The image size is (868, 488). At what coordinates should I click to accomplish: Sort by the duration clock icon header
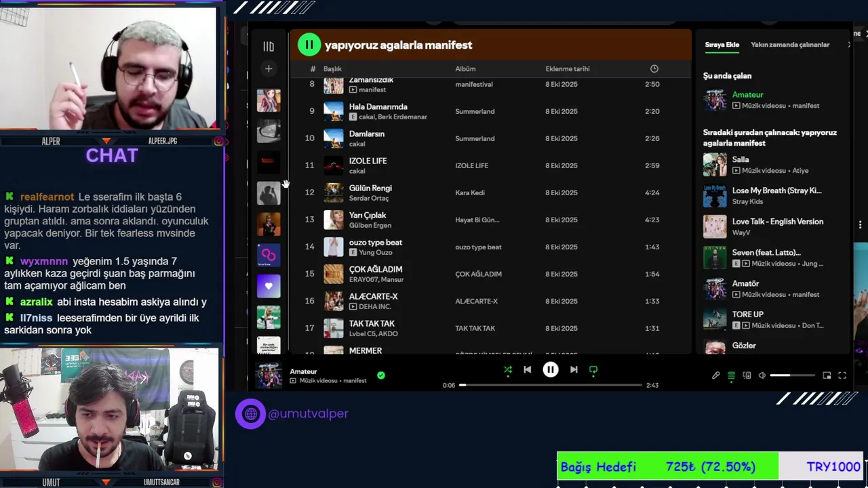point(654,68)
